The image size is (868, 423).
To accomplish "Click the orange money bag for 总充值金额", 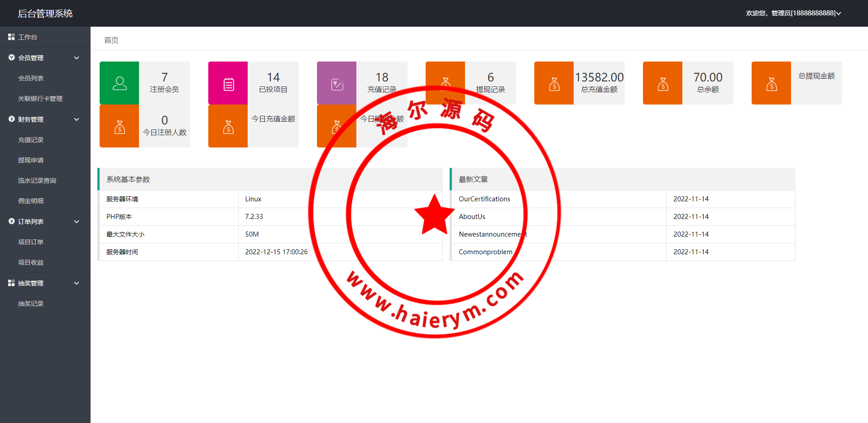I will tap(554, 83).
